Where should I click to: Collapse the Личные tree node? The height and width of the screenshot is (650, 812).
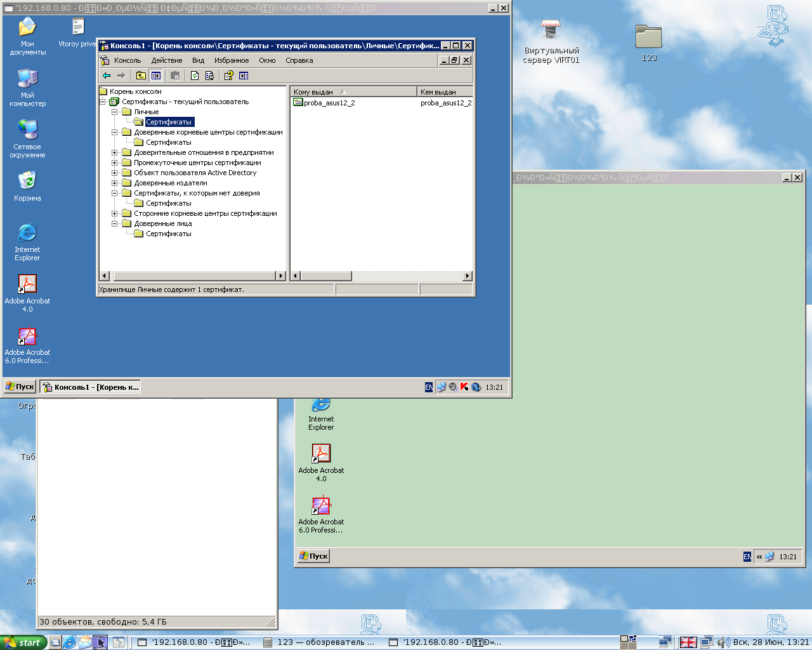(115, 112)
